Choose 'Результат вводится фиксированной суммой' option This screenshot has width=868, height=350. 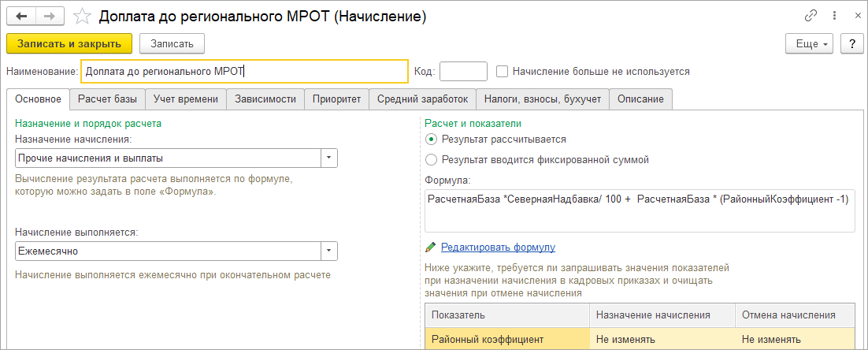tap(431, 159)
